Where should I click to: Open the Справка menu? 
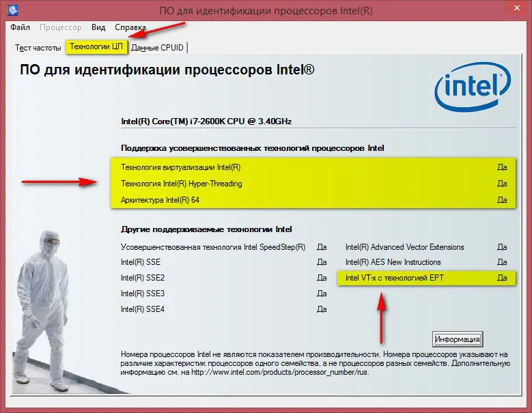coord(130,27)
